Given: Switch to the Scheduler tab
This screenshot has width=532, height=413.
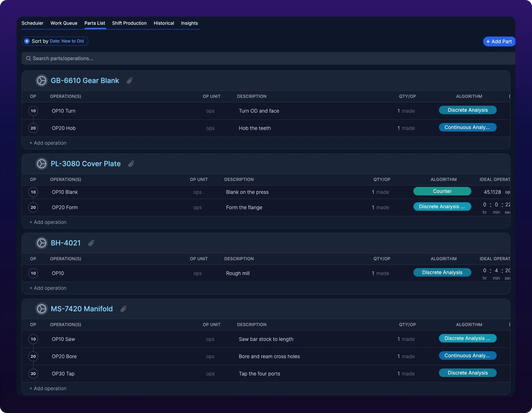Looking at the screenshot, I should 33,23.
